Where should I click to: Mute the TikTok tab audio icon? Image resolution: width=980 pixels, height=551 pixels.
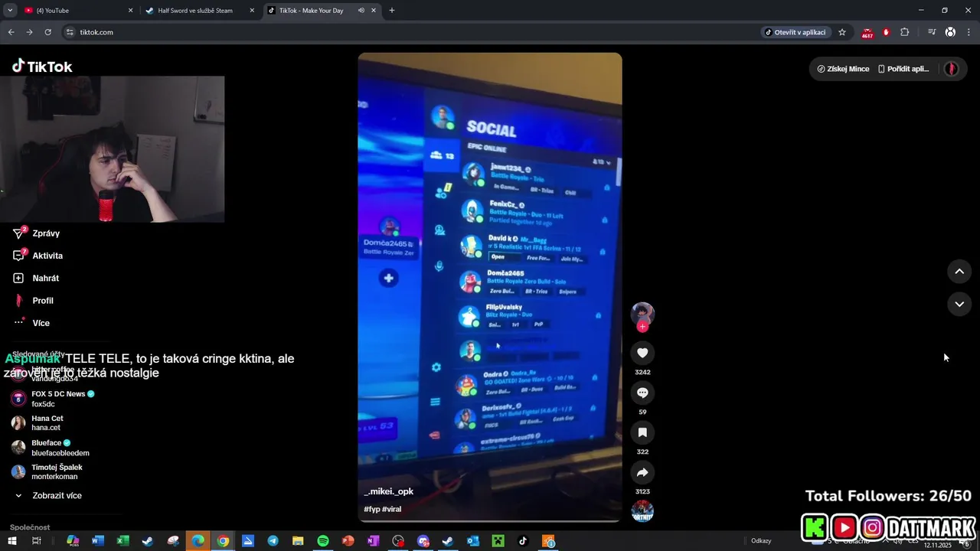(361, 11)
